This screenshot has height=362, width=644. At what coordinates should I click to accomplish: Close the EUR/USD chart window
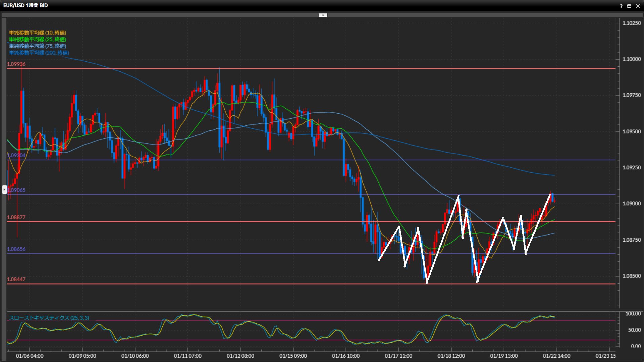click(638, 6)
